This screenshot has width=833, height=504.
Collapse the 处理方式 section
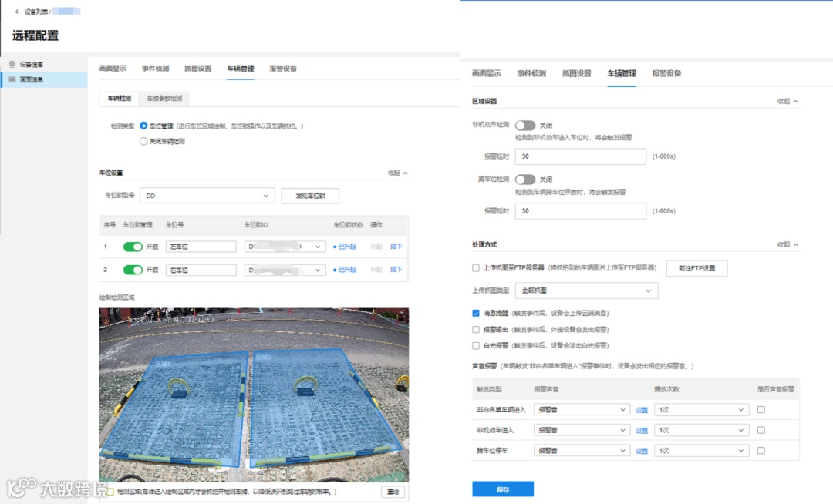tap(787, 244)
